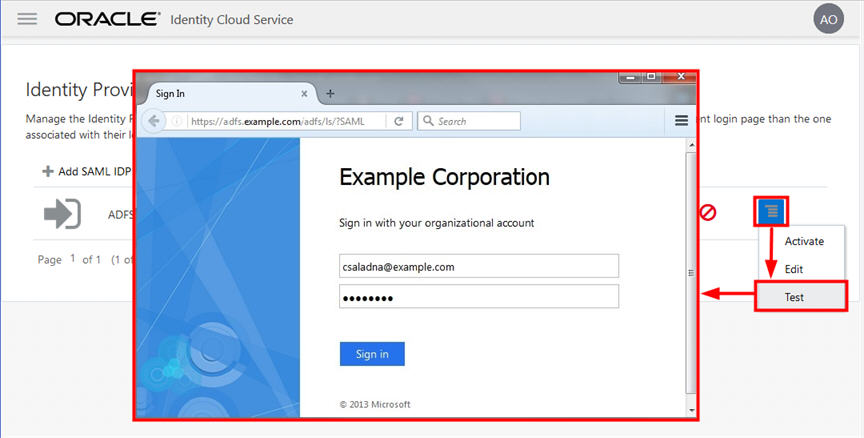Maximize the browser window

(651, 77)
